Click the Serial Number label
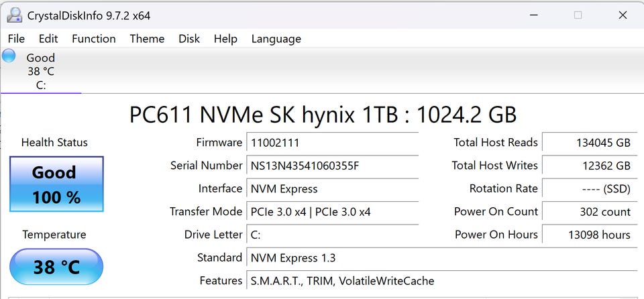This screenshot has width=644, height=299. coord(206,166)
